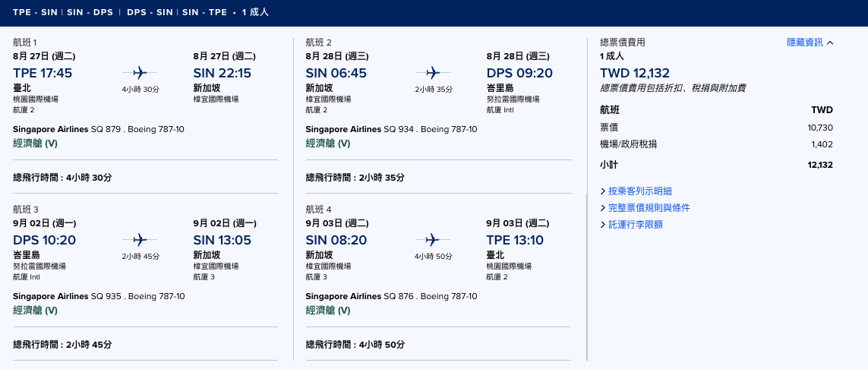
Task: Click the arrow before 託運行李限額
Action: (x=603, y=225)
